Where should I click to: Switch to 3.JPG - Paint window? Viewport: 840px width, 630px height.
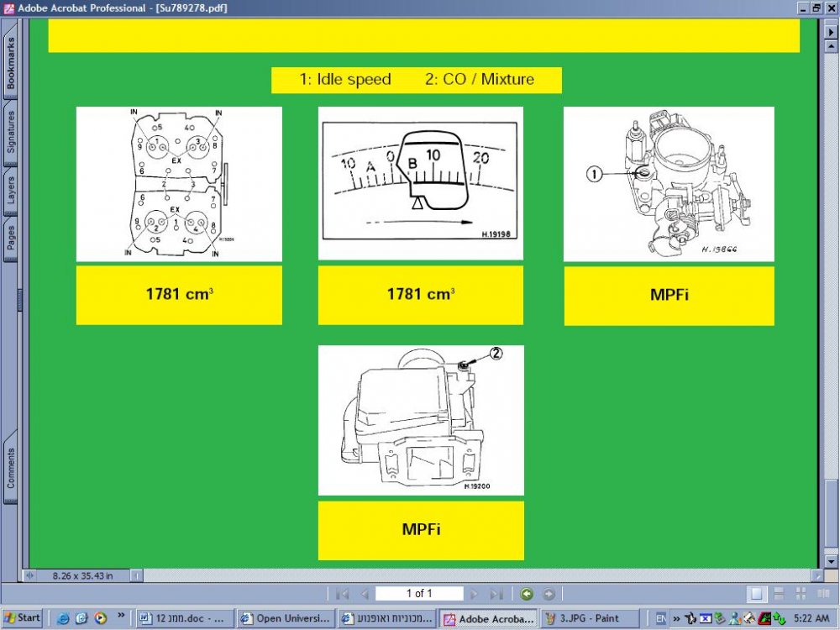pos(590,619)
